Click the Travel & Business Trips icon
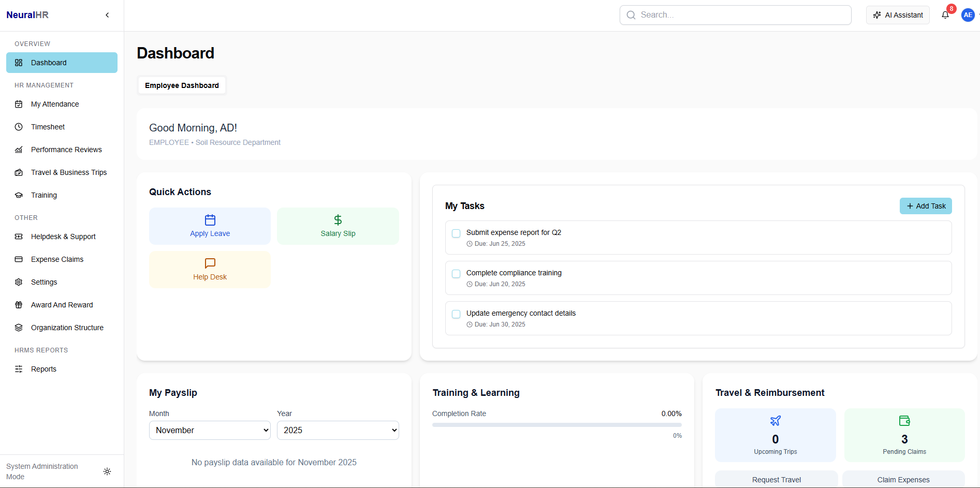The image size is (980, 488). [x=19, y=172]
